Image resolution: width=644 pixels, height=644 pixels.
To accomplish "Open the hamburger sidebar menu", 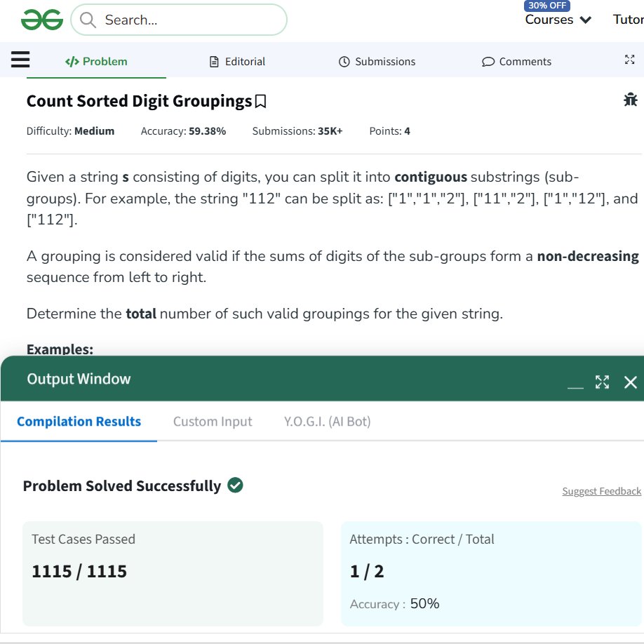I will [x=20, y=59].
